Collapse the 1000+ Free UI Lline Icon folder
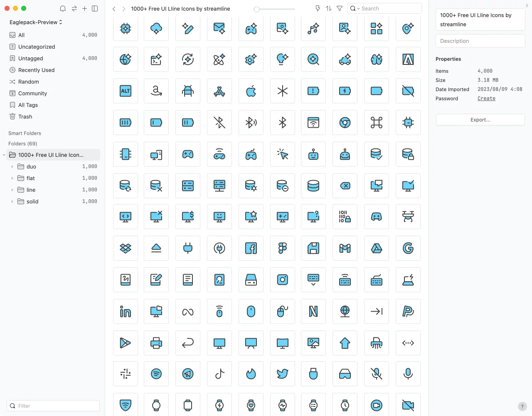 pos(4,155)
